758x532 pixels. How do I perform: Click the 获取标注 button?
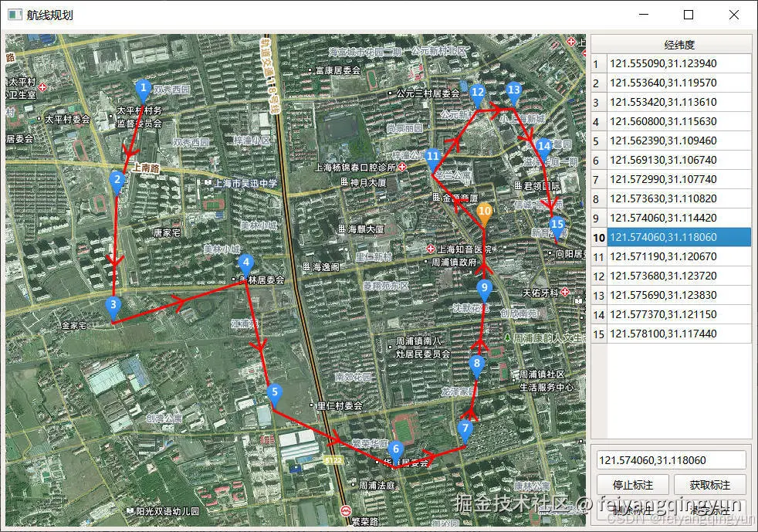(x=709, y=485)
